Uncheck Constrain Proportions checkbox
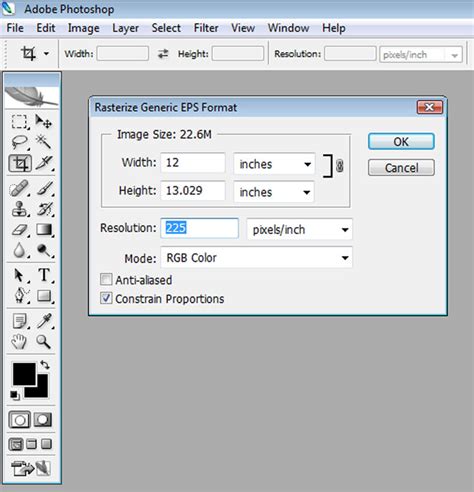This screenshot has height=492, width=474. 106,298
